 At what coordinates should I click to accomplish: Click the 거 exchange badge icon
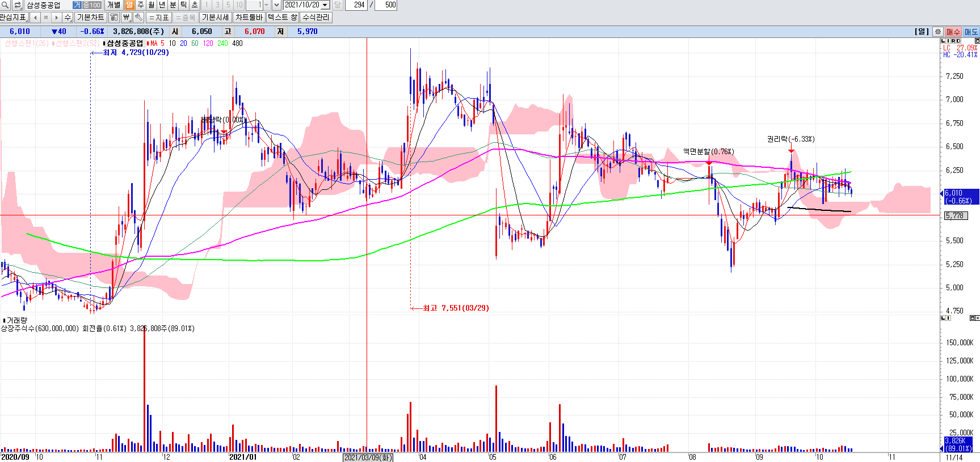pos(77,5)
